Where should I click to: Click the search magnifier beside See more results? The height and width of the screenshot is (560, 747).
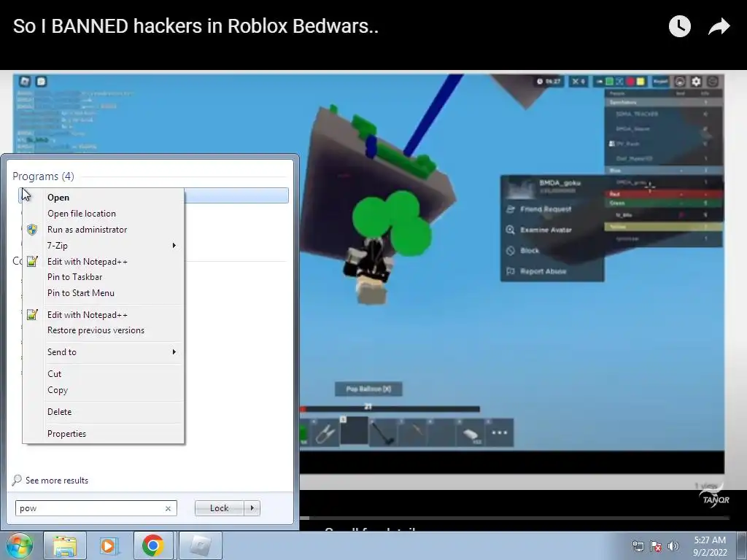point(17,480)
